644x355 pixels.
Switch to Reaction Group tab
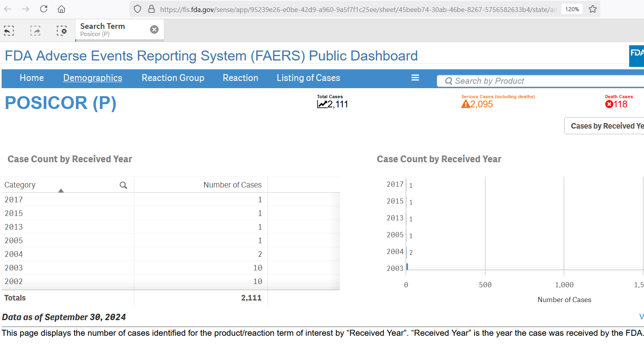[173, 78]
